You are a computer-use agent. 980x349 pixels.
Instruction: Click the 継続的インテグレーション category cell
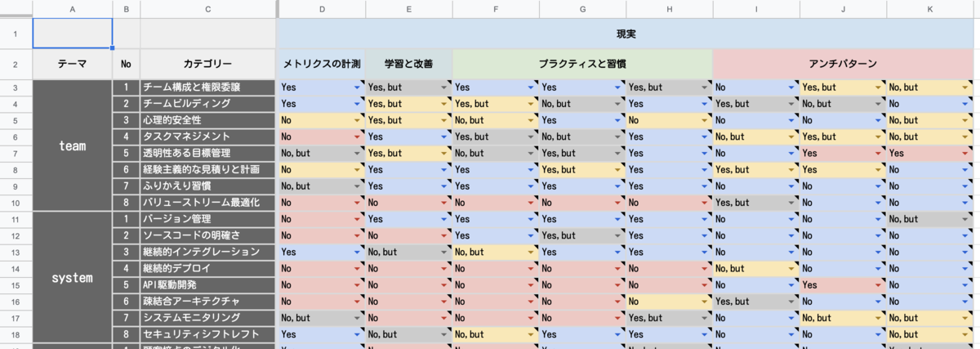click(207, 252)
